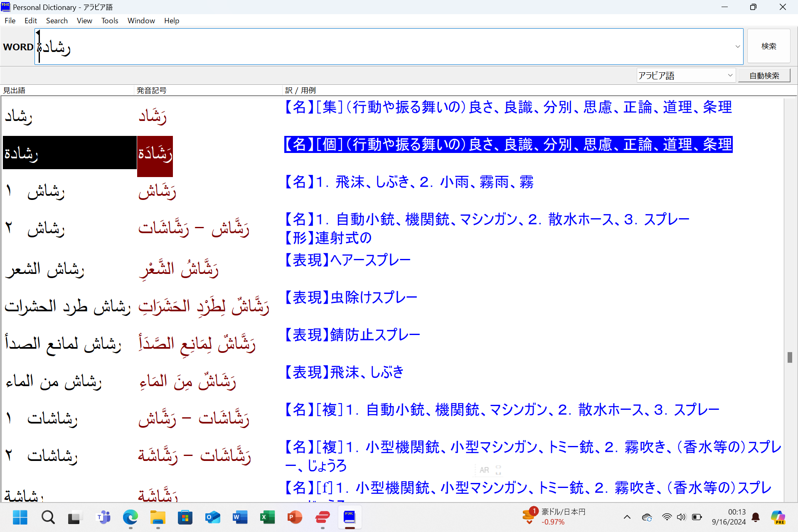The height and width of the screenshot is (532, 798).
Task: Select the رشاش الشعر hairspray entry
Action: coord(45,269)
